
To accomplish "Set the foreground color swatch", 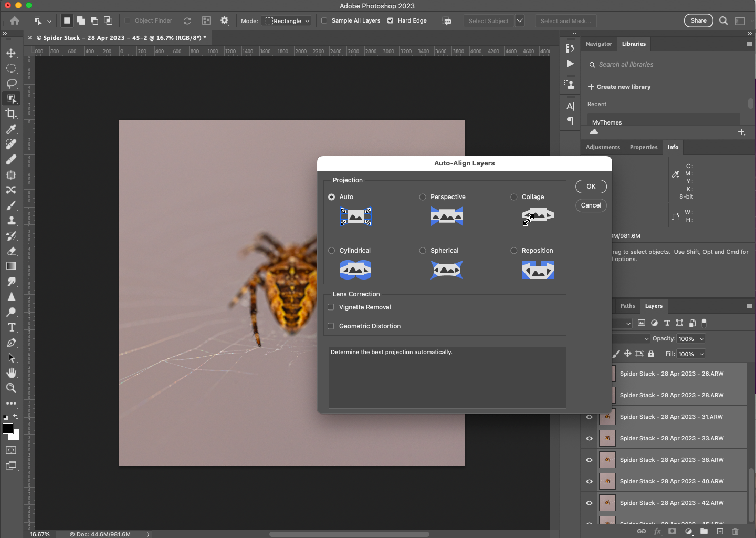I will pos(7,429).
